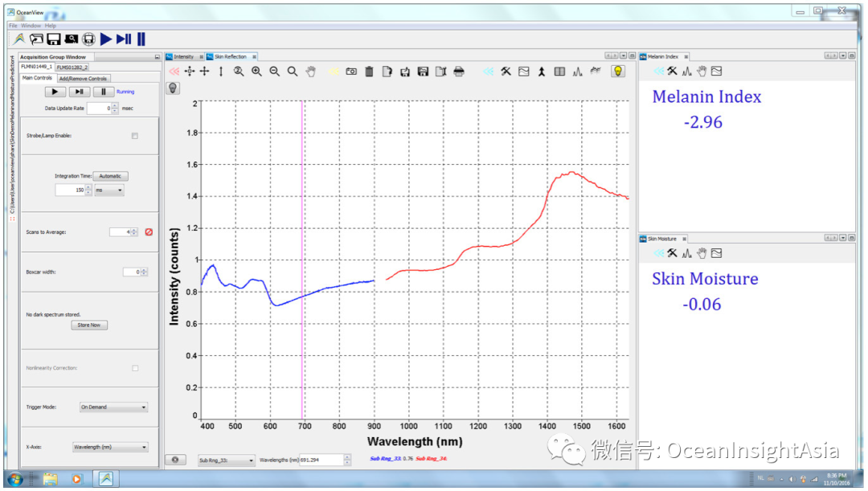
Task: Toggle the gray light bulb button below toolbar
Action: tap(174, 88)
